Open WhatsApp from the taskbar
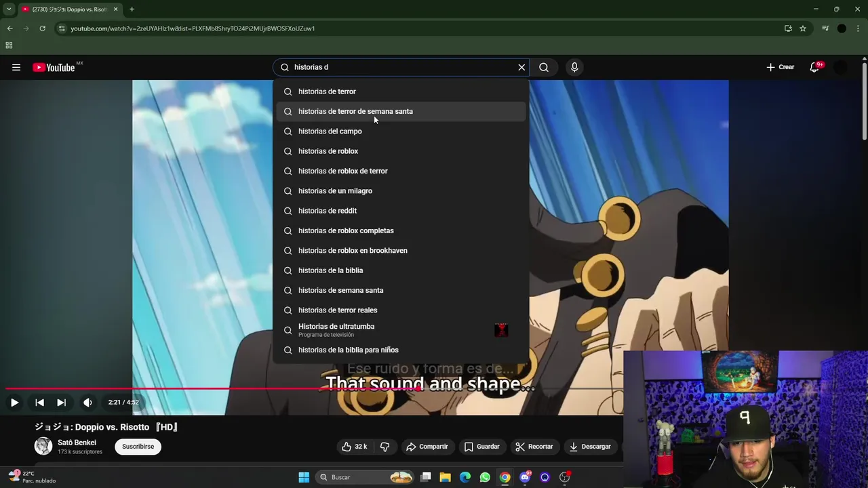This screenshot has width=868, height=488. pos(485,477)
